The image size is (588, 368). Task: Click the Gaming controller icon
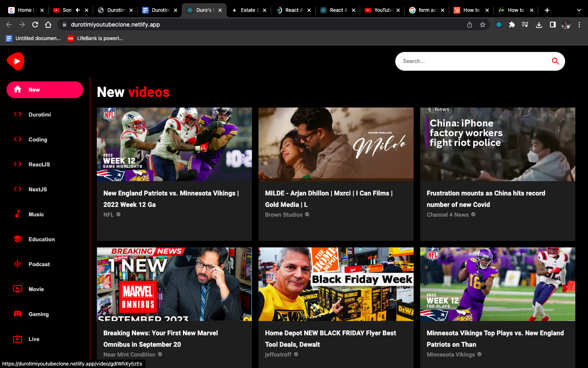pyautogui.click(x=18, y=314)
